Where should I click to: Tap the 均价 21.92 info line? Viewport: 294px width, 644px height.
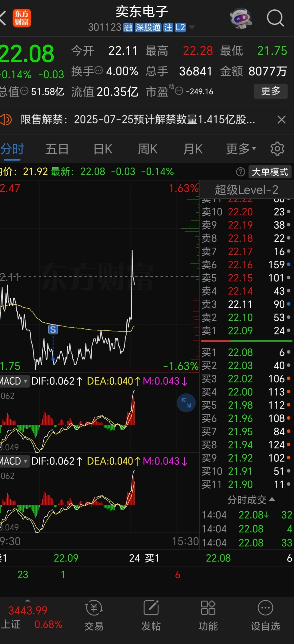[x=24, y=172]
